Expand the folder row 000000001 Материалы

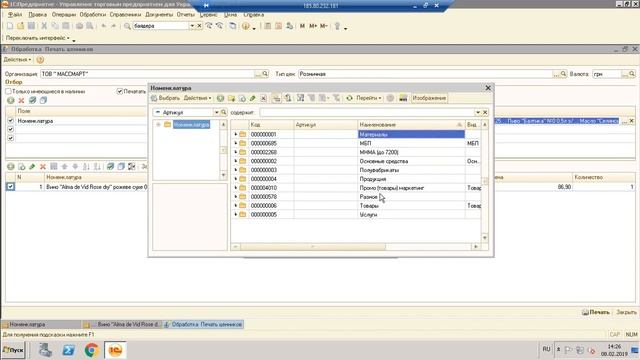point(236,134)
